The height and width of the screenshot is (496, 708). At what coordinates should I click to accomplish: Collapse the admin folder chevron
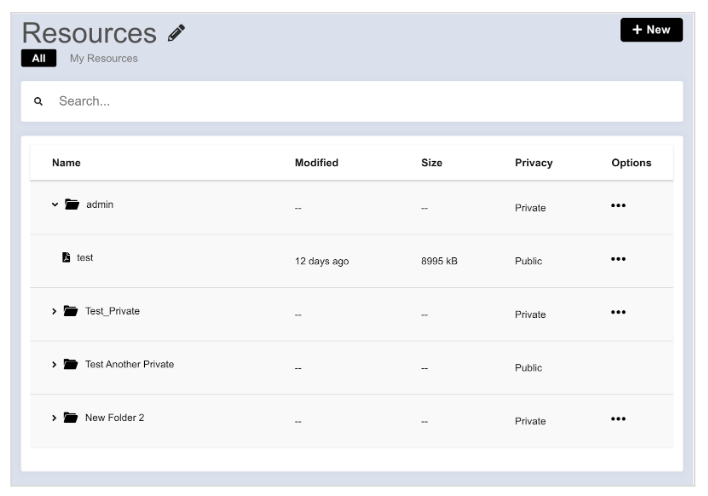pyautogui.click(x=55, y=205)
